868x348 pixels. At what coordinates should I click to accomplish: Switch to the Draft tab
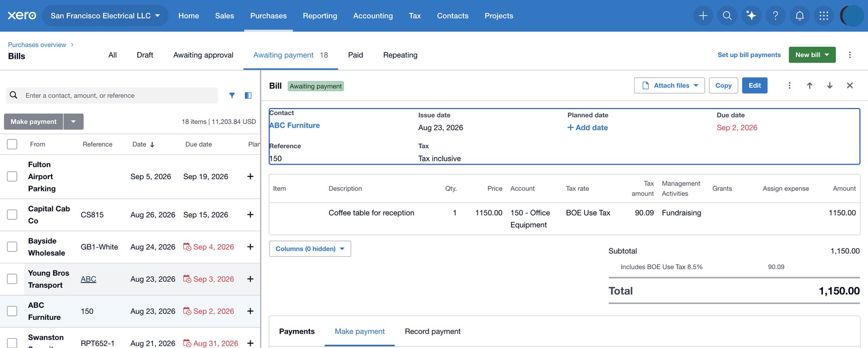coord(145,55)
